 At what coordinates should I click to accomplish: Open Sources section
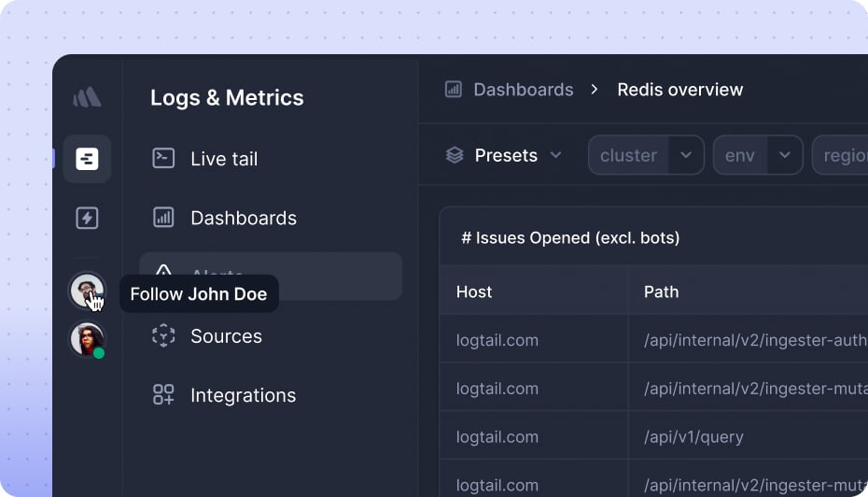226,336
